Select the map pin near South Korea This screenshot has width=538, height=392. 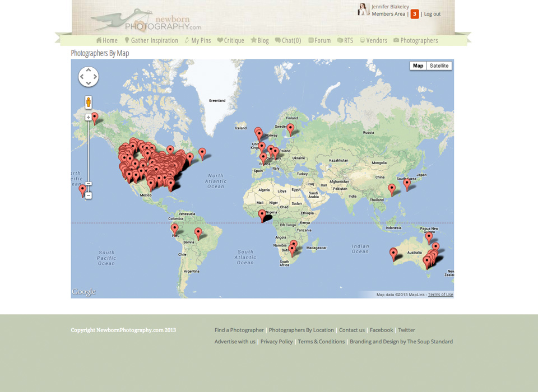tap(407, 184)
